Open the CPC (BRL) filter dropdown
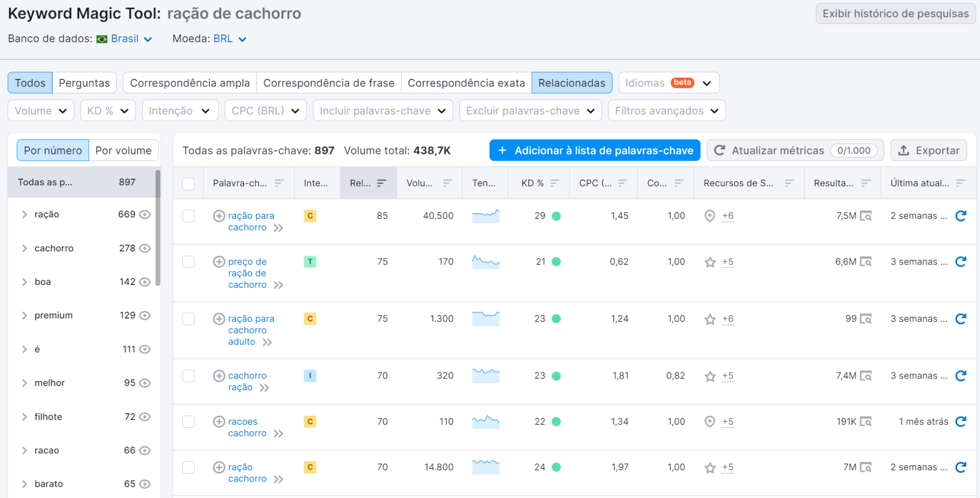The height and width of the screenshot is (498, 980). point(265,111)
